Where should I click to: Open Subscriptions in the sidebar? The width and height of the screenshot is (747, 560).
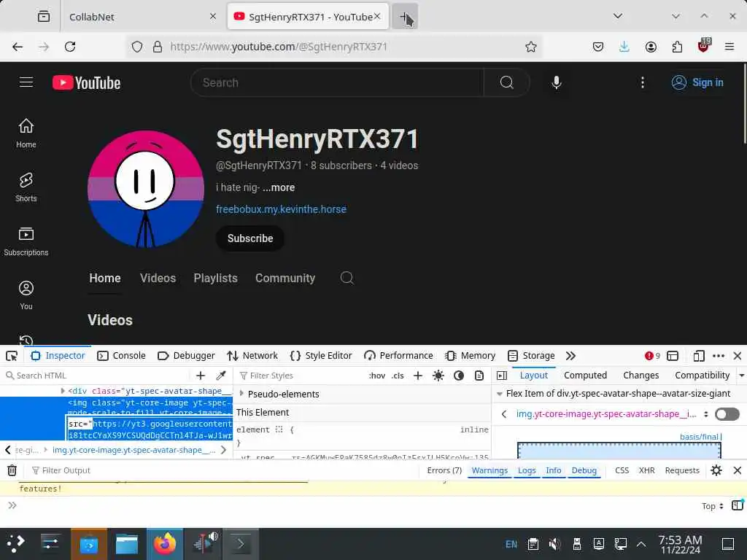pyautogui.click(x=26, y=241)
